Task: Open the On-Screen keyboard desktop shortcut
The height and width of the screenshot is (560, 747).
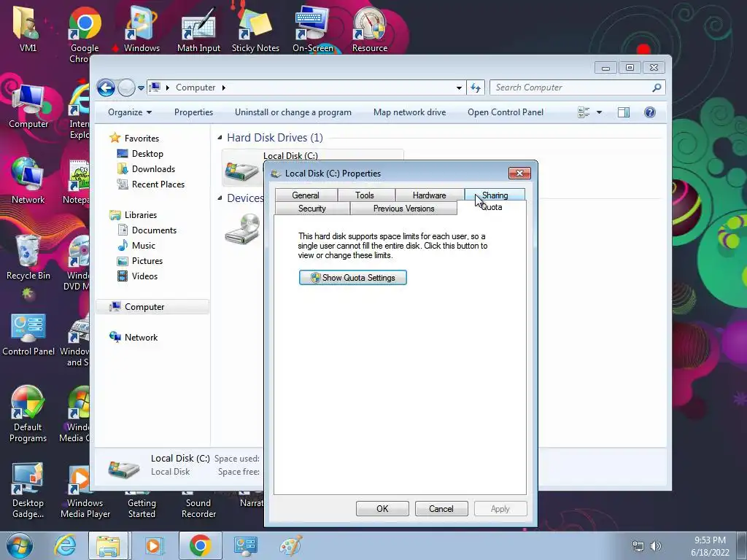Action: (312, 28)
